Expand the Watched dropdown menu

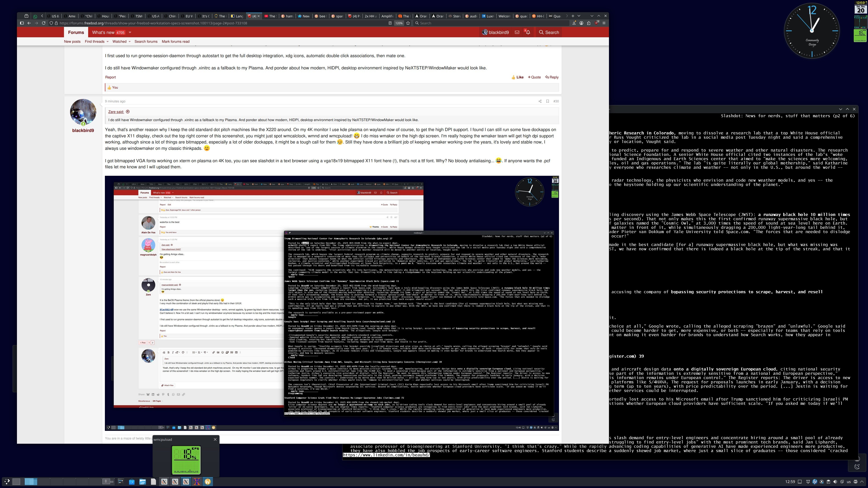tap(121, 41)
